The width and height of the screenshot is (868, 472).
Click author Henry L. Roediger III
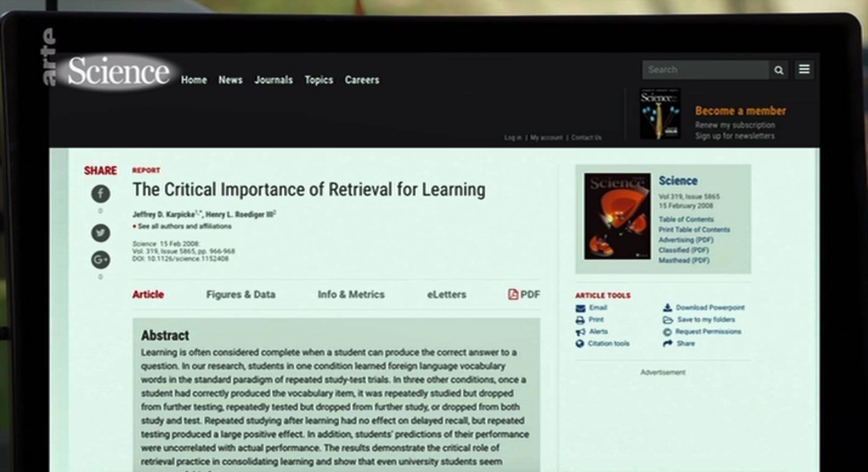coord(239,214)
